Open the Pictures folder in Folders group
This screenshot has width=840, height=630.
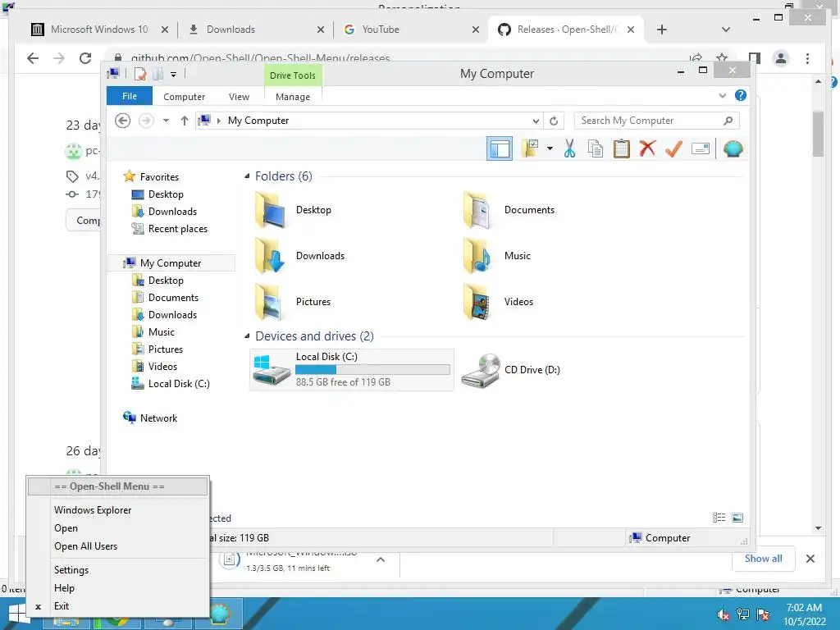[x=293, y=302]
